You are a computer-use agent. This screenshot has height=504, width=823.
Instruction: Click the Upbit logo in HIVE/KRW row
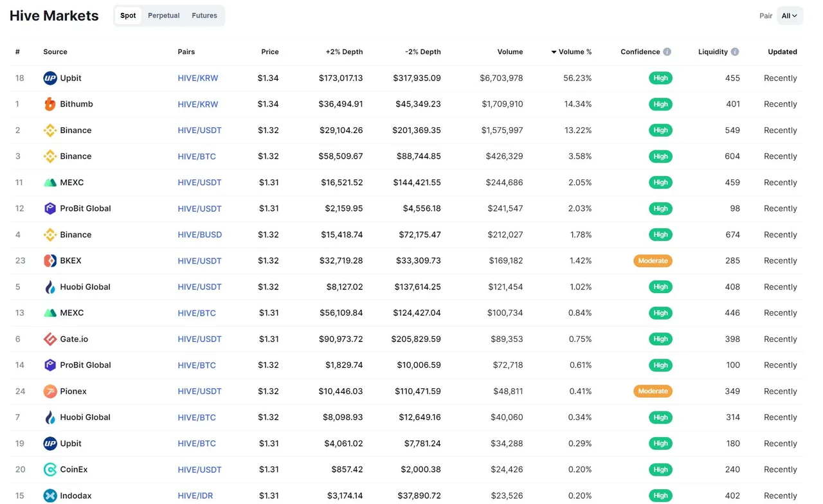[x=50, y=78]
